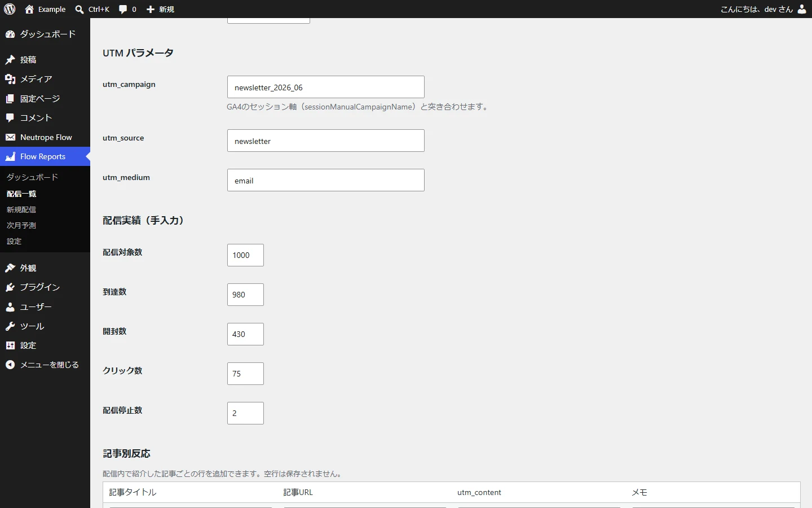Click the GA4のセッション軸 help text
812x508 pixels.
(x=359, y=107)
